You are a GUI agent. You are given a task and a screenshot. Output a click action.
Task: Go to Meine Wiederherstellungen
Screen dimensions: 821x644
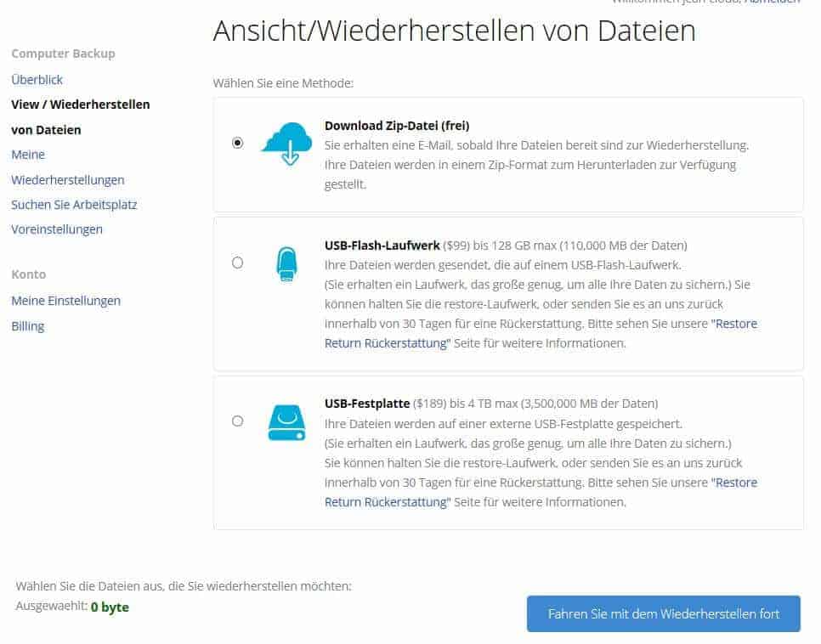pyautogui.click(x=67, y=167)
